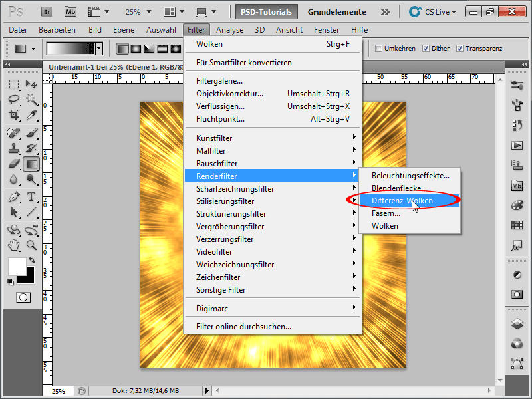This screenshot has height=399, width=532.
Task: Select the Path Selection tool
Action: 14,212
